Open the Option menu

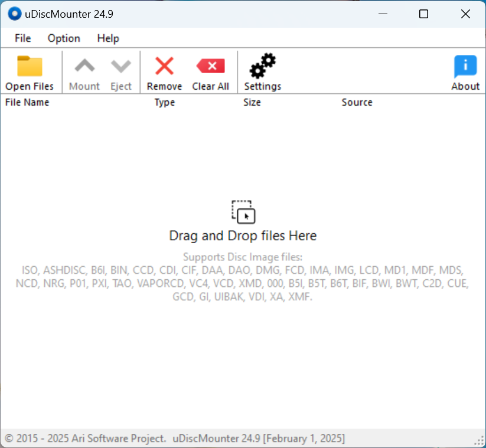coord(64,38)
